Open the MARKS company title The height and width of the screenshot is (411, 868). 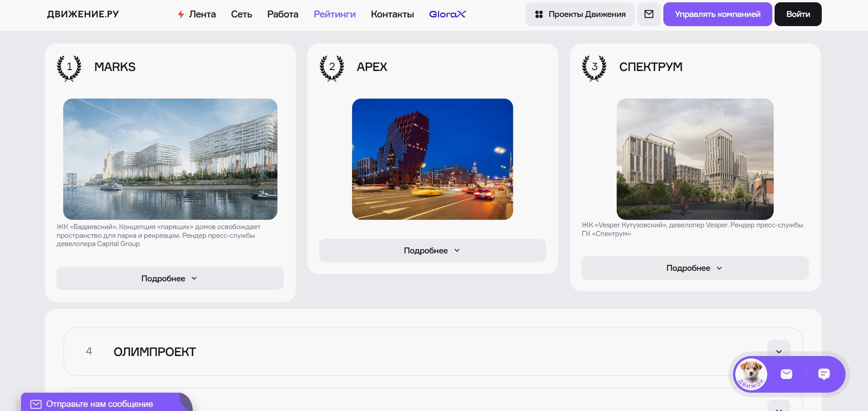tap(115, 67)
